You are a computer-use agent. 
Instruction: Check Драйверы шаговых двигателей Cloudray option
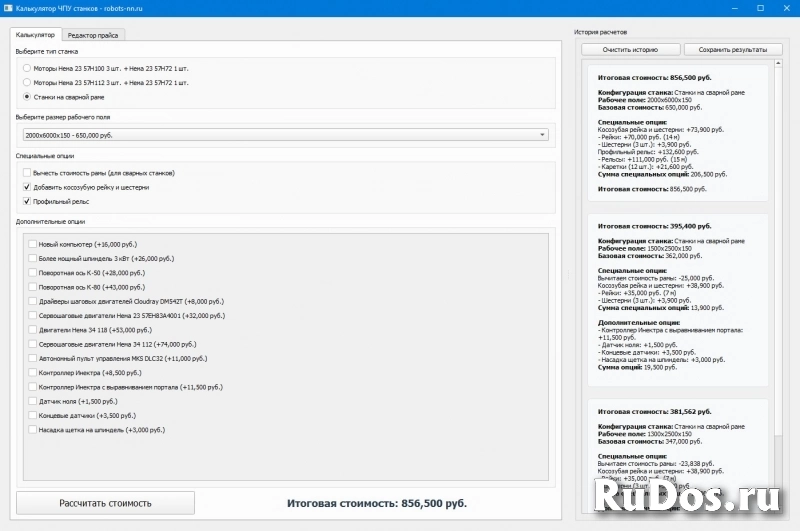33,301
